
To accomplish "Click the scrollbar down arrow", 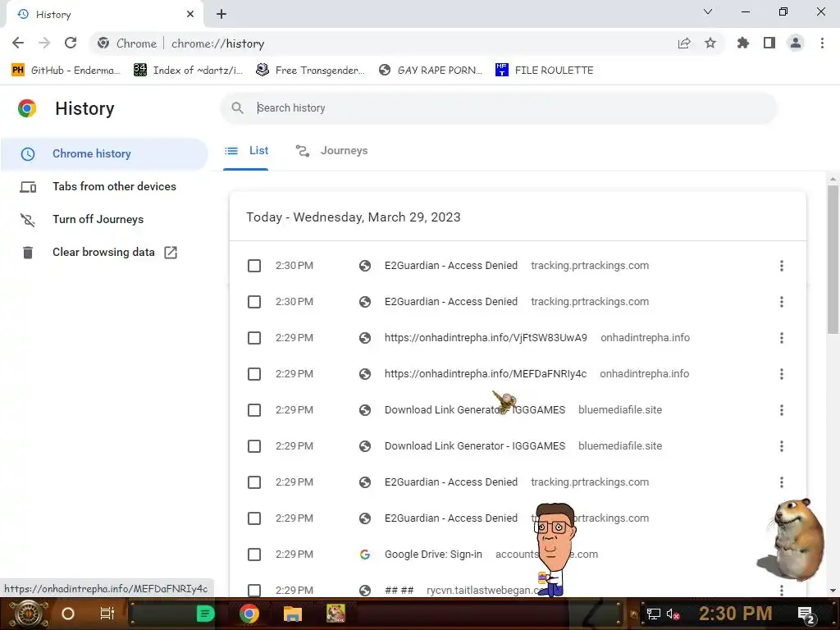I will (x=833, y=591).
